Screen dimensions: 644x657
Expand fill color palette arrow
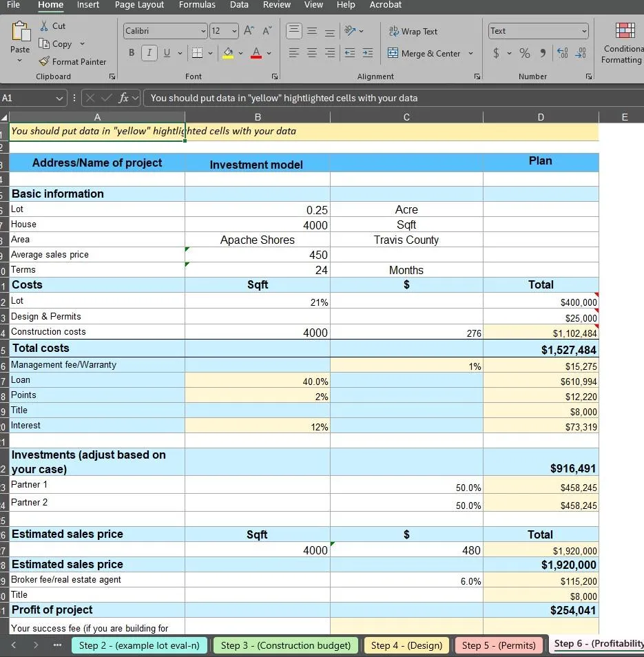[240, 53]
